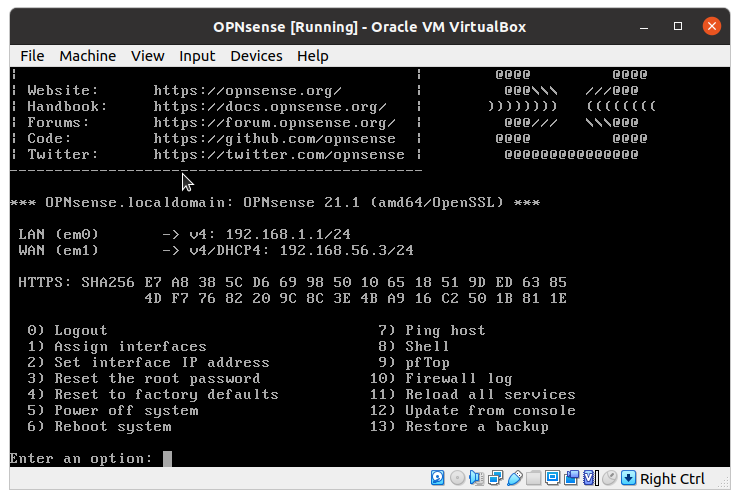Click the mouse integration status icon
This screenshot has height=499, width=740.
609,478
